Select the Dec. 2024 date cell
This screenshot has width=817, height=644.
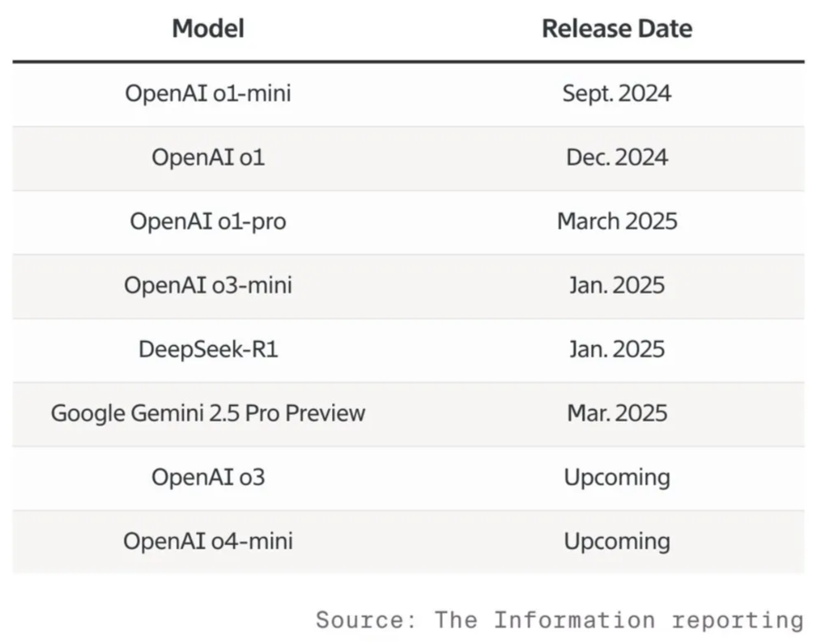click(616, 157)
